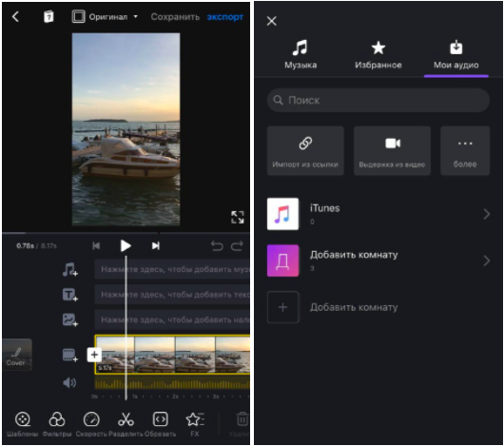Undo the last edit
The height and width of the screenshot is (446, 504).
(217, 245)
